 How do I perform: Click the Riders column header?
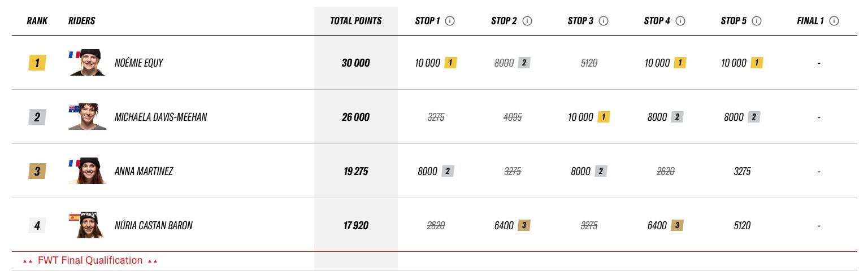[81, 21]
